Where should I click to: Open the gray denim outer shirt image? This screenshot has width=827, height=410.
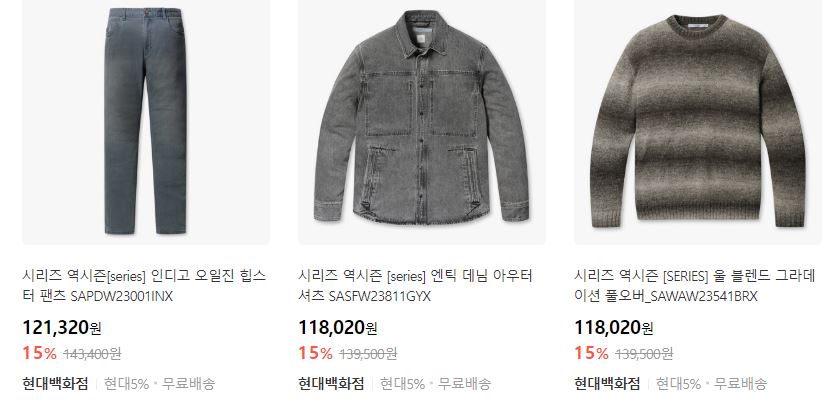(x=422, y=122)
